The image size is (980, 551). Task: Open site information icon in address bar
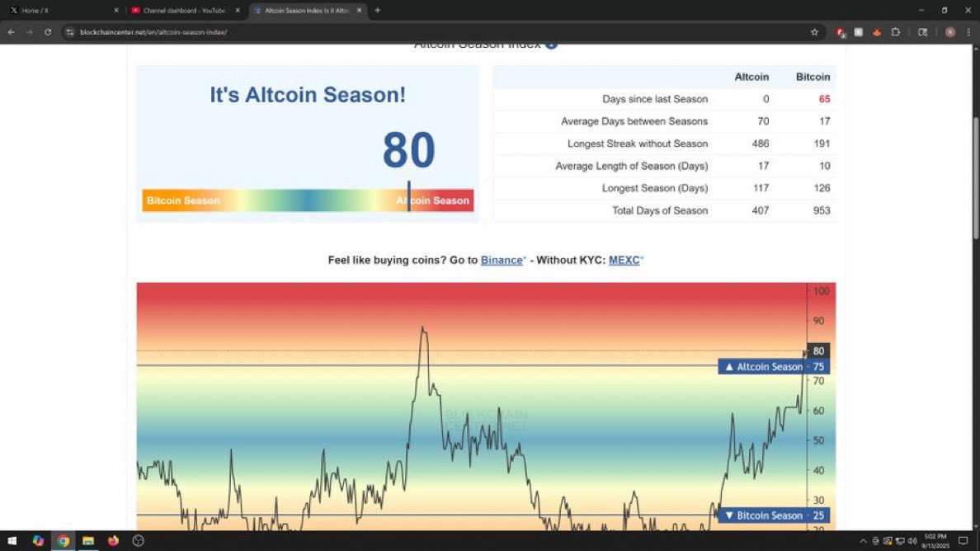point(69,32)
